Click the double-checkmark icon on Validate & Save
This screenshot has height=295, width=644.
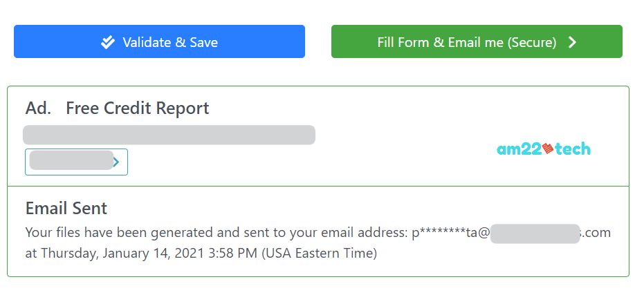click(x=108, y=42)
